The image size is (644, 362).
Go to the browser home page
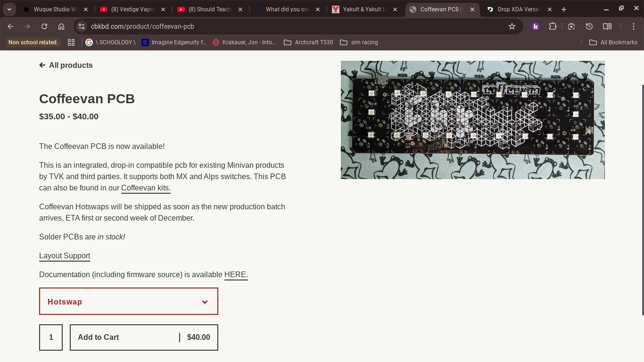(x=61, y=26)
